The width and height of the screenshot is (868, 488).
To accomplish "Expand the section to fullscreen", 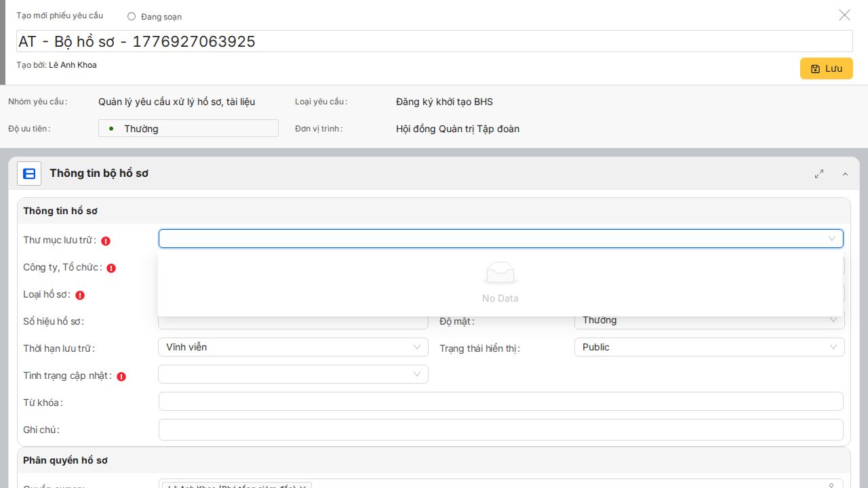I will [x=819, y=174].
